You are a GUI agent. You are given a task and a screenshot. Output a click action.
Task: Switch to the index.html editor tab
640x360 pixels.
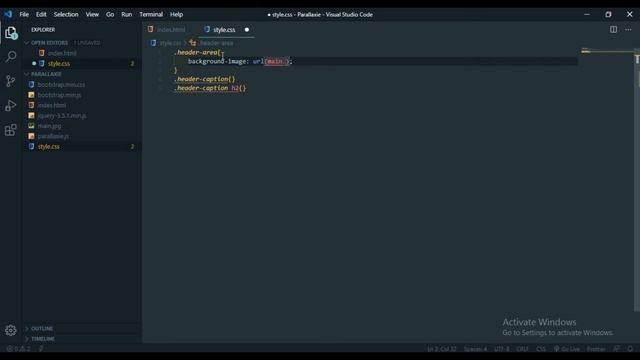[x=170, y=30]
